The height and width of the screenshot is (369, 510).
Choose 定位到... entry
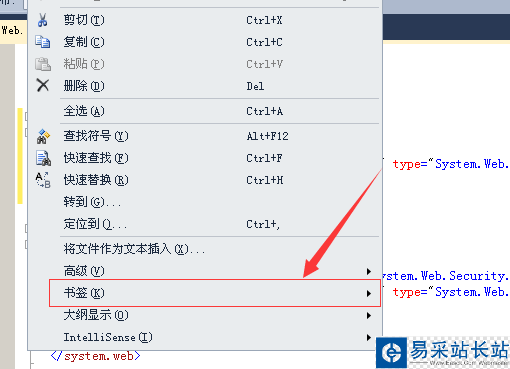(205, 224)
